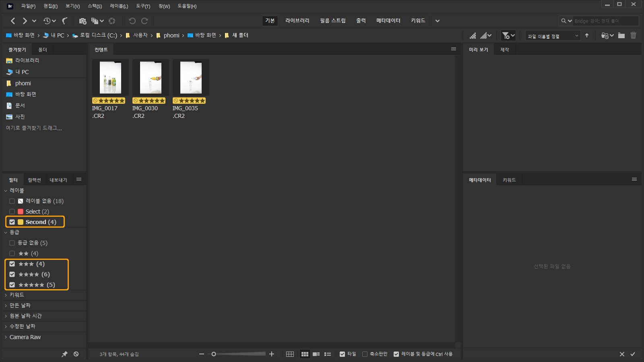Clear filter with the circle-slash icon
Image resolution: width=644 pixels, height=362 pixels.
(76, 354)
